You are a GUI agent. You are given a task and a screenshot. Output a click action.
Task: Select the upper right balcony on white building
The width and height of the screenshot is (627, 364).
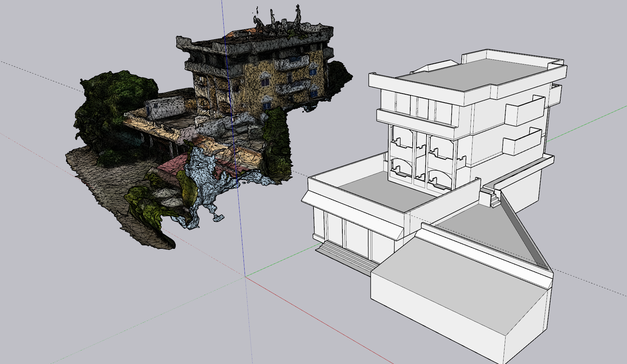tap(525, 111)
